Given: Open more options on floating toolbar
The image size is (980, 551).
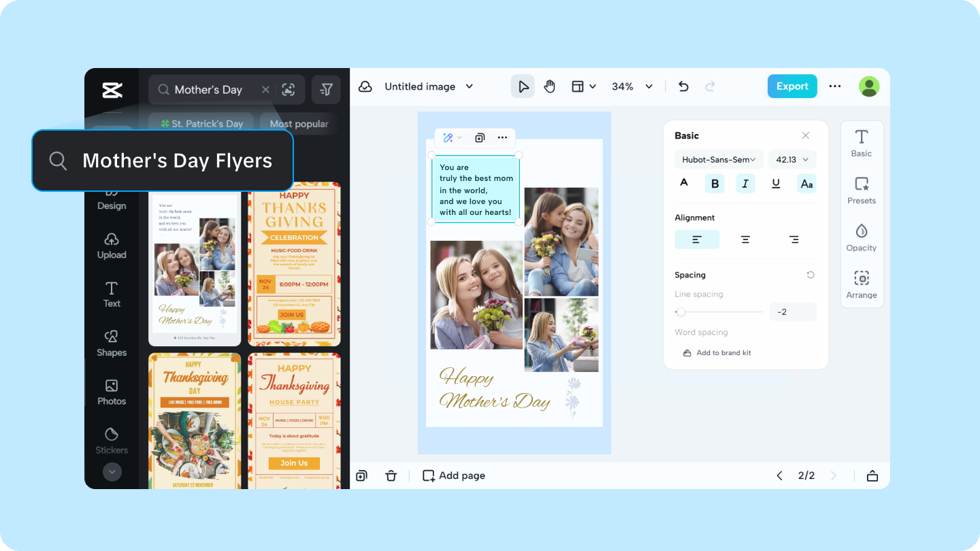Looking at the screenshot, I should coord(502,137).
